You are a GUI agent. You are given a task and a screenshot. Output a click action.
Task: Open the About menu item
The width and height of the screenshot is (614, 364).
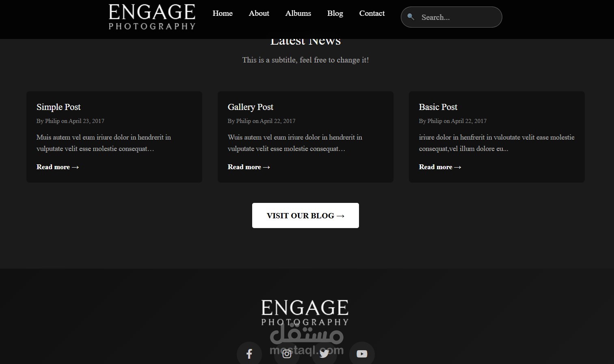(259, 13)
